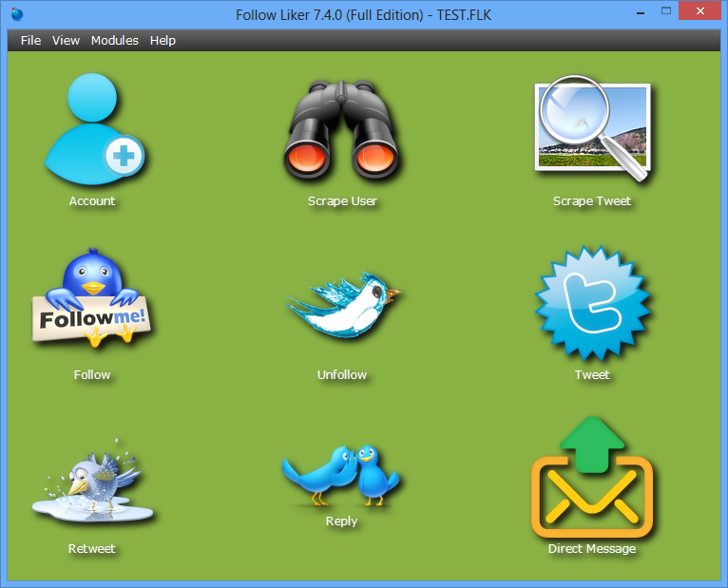Image resolution: width=728 pixels, height=588 pixels.
Task: Close the Follow Liker window
Action: tap(700, 10)
